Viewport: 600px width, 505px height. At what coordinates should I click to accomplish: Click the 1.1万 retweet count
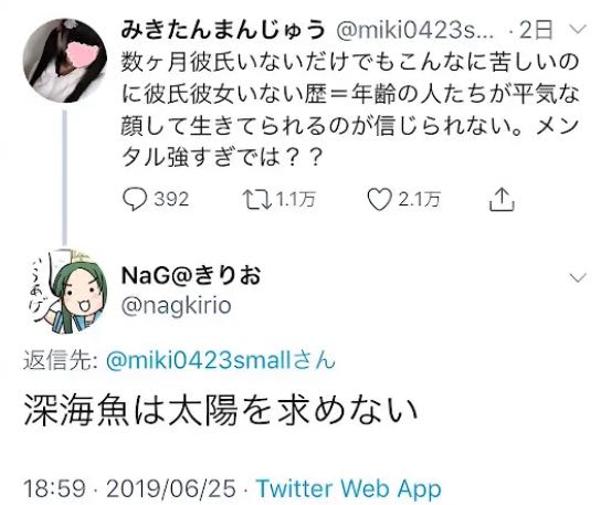[x=296, y=200]
